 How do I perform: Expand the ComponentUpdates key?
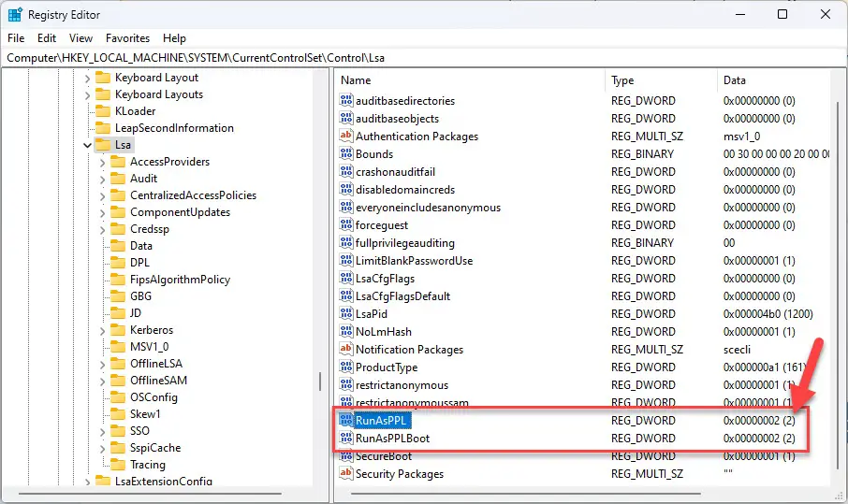102,212
